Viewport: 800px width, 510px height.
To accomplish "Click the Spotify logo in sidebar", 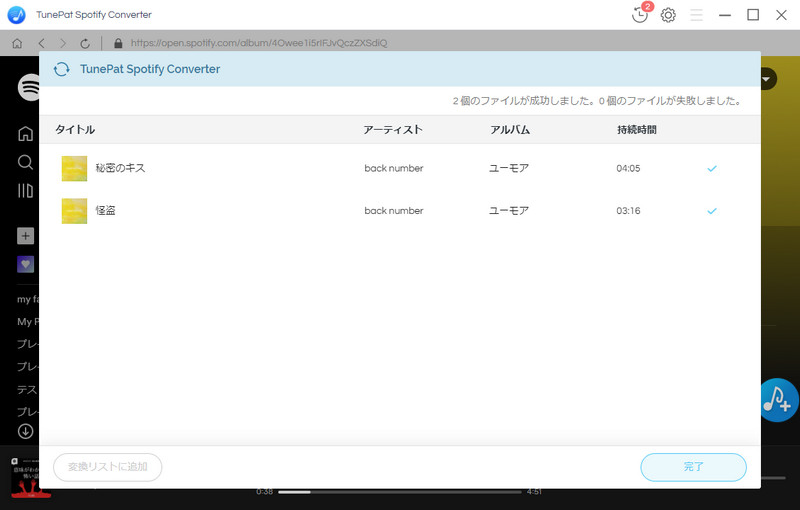I will pos(29,87).
